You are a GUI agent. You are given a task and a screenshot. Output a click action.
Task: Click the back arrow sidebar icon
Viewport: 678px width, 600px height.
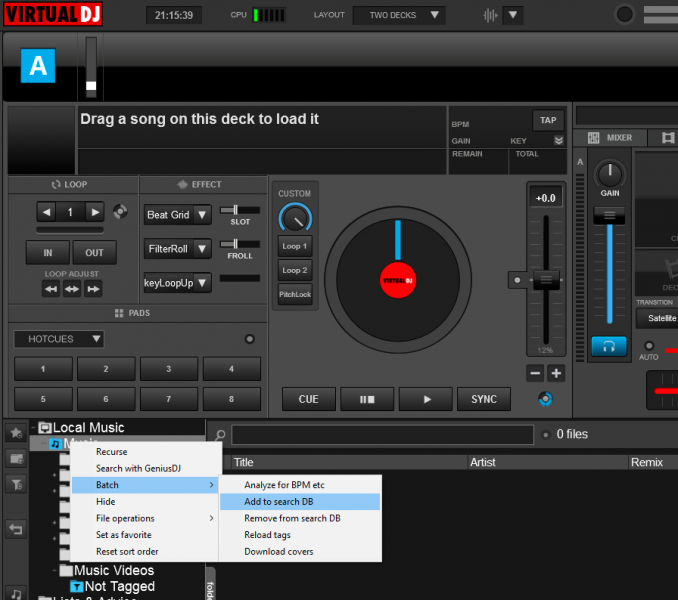point(16,529)
